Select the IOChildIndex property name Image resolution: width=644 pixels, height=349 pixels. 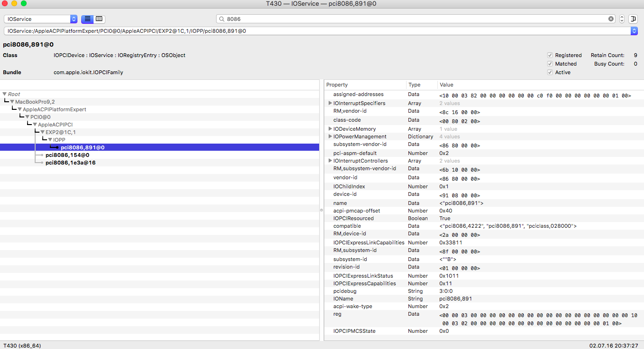pyautogui.click(x=349, y=186)
